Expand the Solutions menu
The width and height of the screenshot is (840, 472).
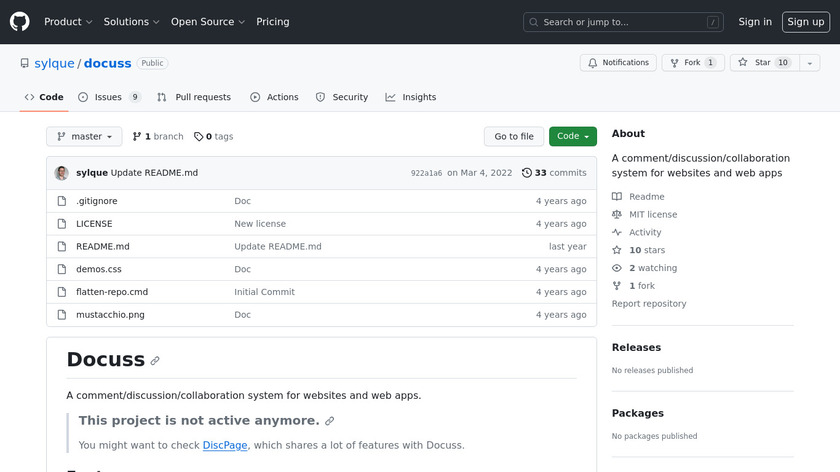131,22
